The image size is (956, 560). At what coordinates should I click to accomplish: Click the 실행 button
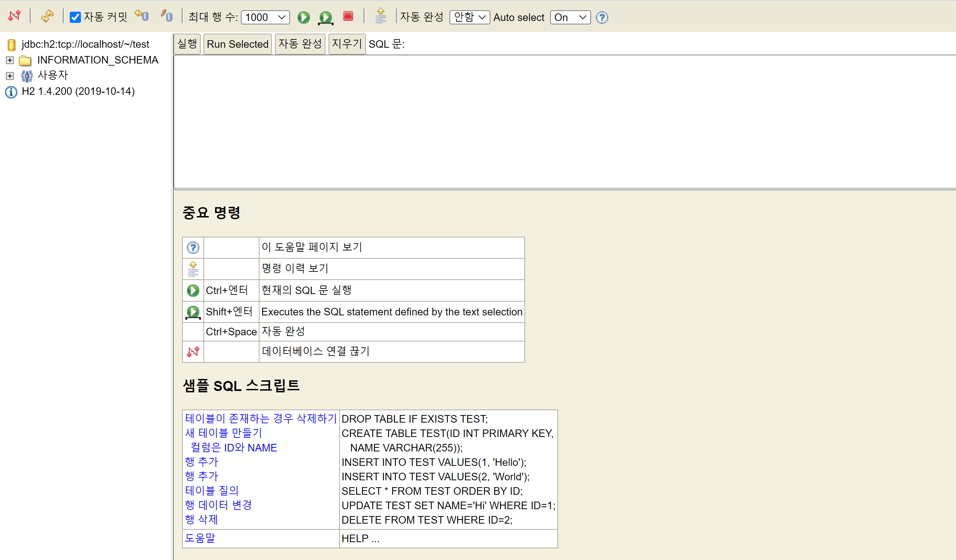click(x=187, y=44)
